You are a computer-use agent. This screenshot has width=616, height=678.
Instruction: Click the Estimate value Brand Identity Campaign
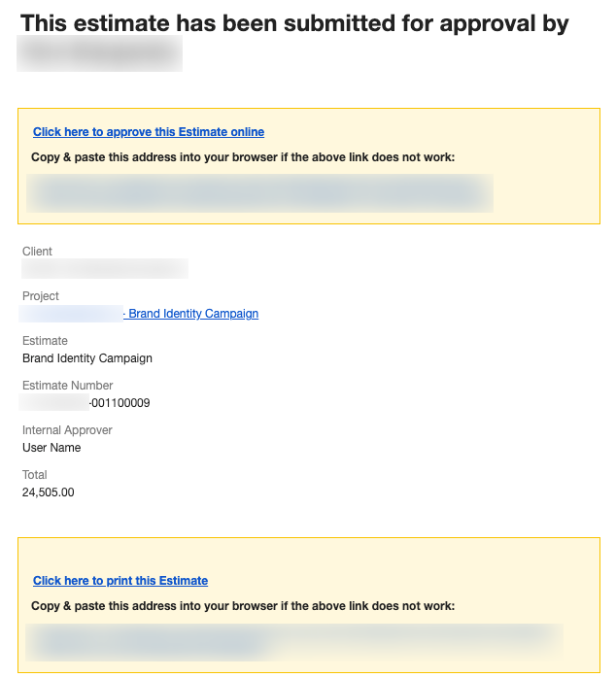(x=87, y=358)
